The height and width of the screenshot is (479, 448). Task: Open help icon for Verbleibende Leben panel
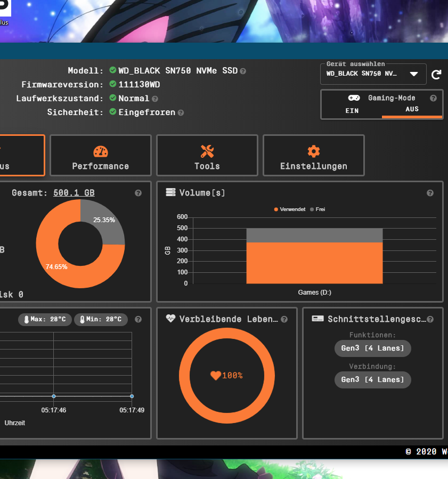[x=284, y=319]
